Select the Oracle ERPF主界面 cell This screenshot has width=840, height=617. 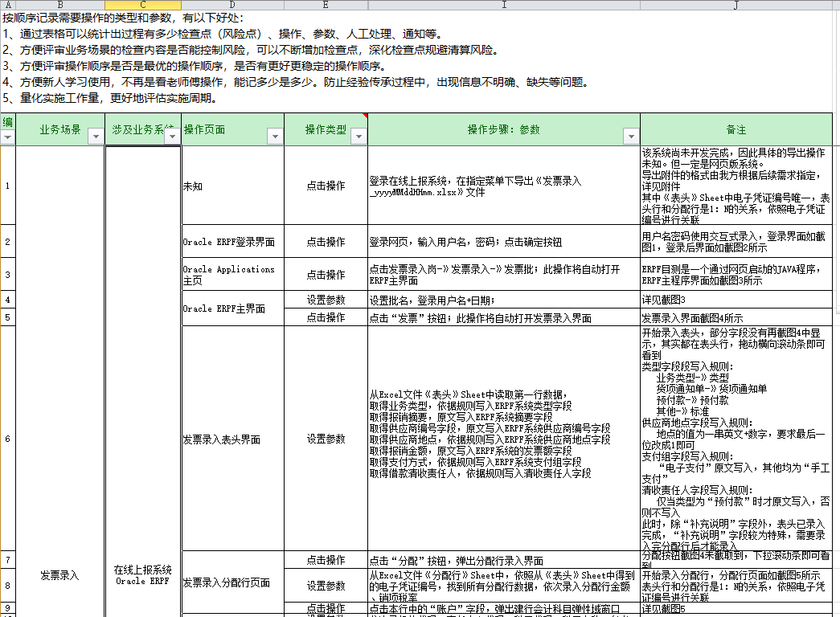click(x=232, y=308)
